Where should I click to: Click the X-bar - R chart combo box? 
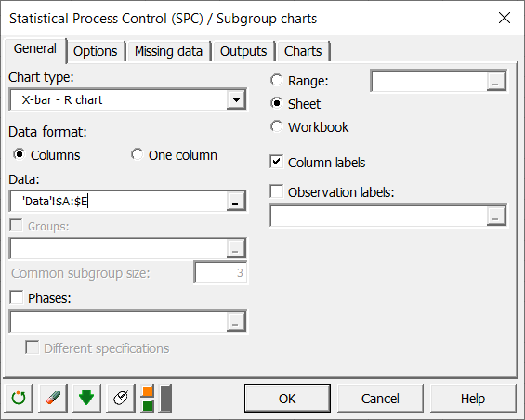pyautogui.click(x=127, y=99)
